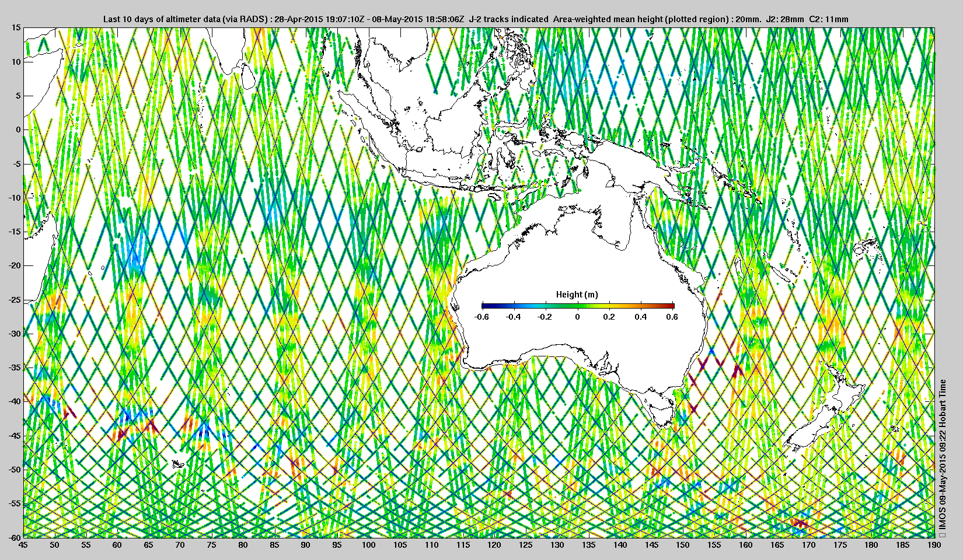963x560 pixels.
Task: Select the -0.2 colorbar tick label
Action: click(x=545, y=317)
